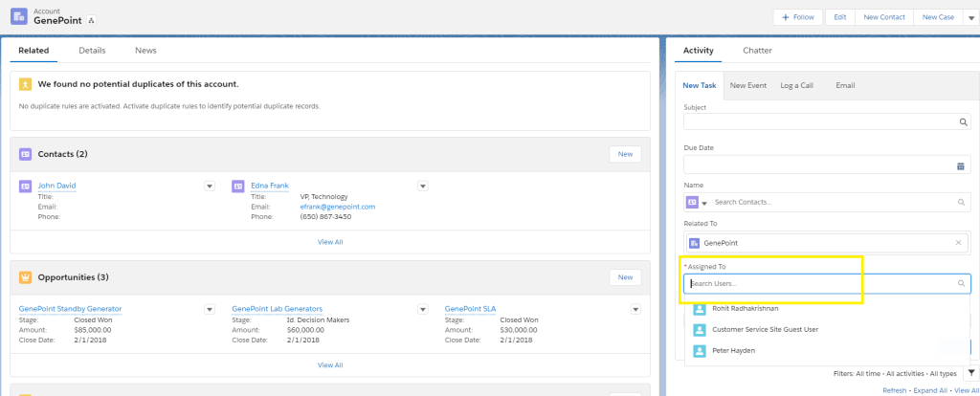Switch to Email tab
980x396 pixels.
[845, 85]
